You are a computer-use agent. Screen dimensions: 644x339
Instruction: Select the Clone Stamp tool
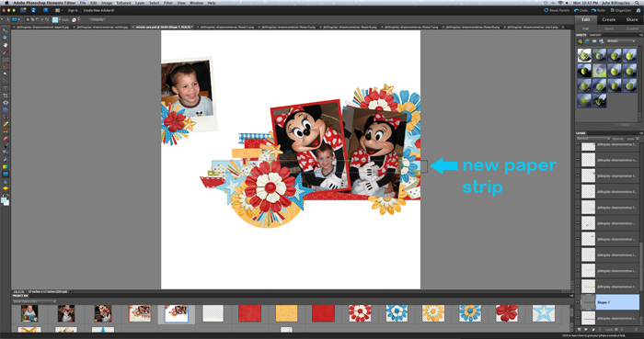tap(6, 131)
